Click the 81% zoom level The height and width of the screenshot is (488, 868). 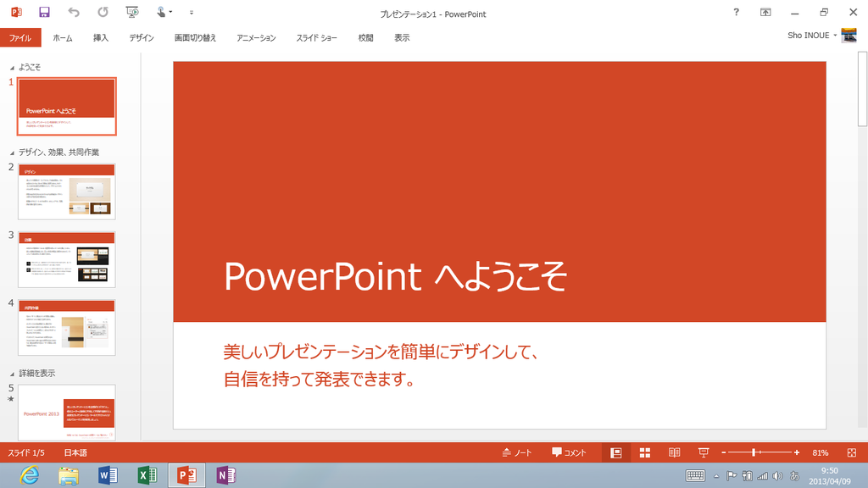coord(821,452)
